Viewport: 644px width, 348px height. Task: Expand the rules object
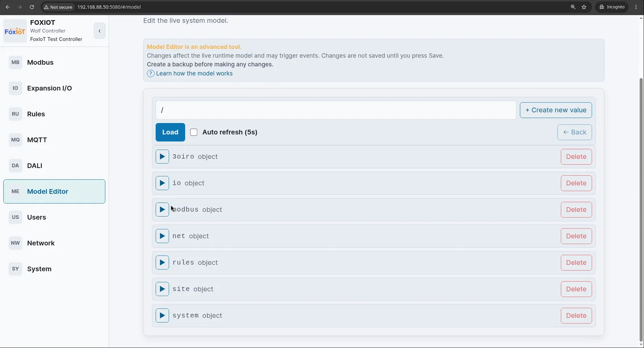[162, 263]
